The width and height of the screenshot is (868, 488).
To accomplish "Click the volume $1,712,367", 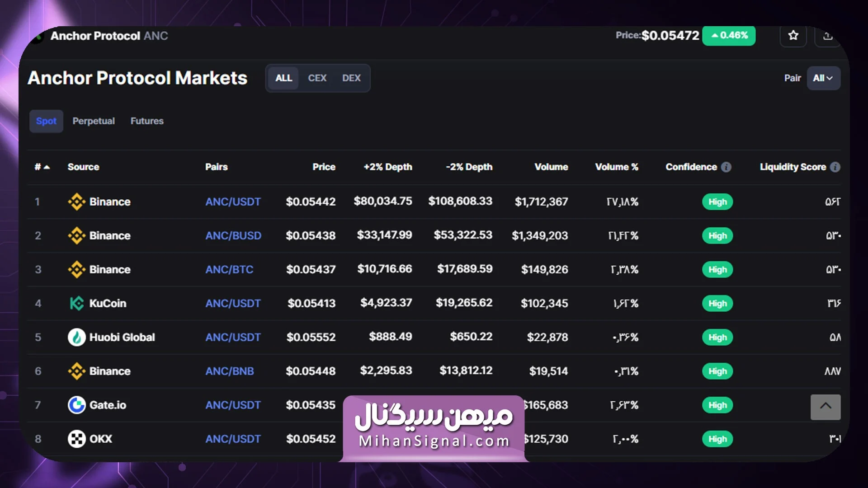I will [x=541, y=202].
